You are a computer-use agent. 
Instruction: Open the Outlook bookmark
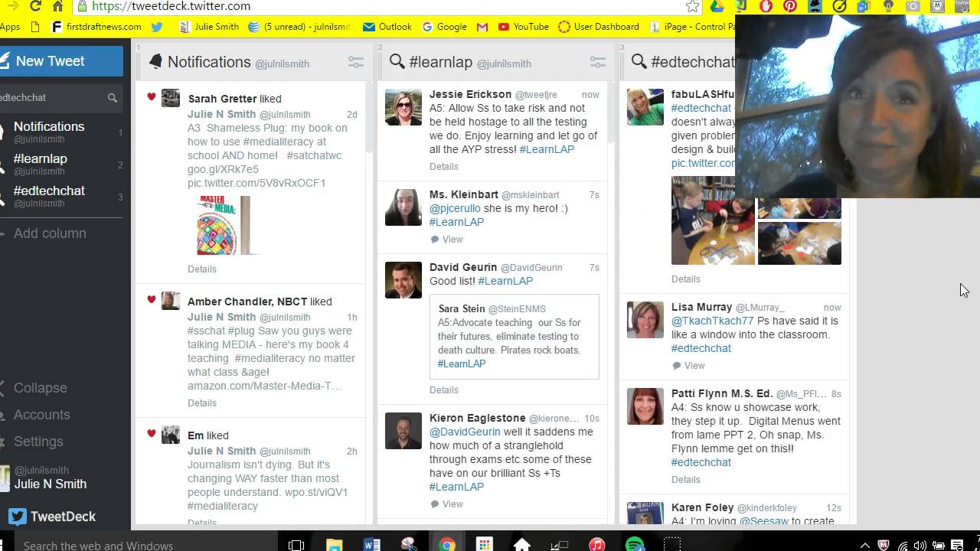tap(387, 27)
